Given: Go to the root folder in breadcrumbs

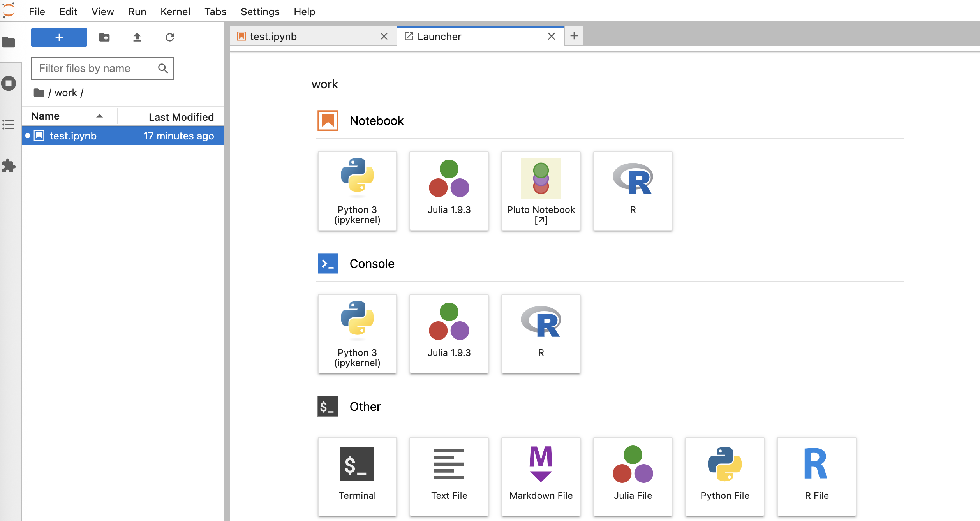Looking at the screenshot, I should [39, 93].
